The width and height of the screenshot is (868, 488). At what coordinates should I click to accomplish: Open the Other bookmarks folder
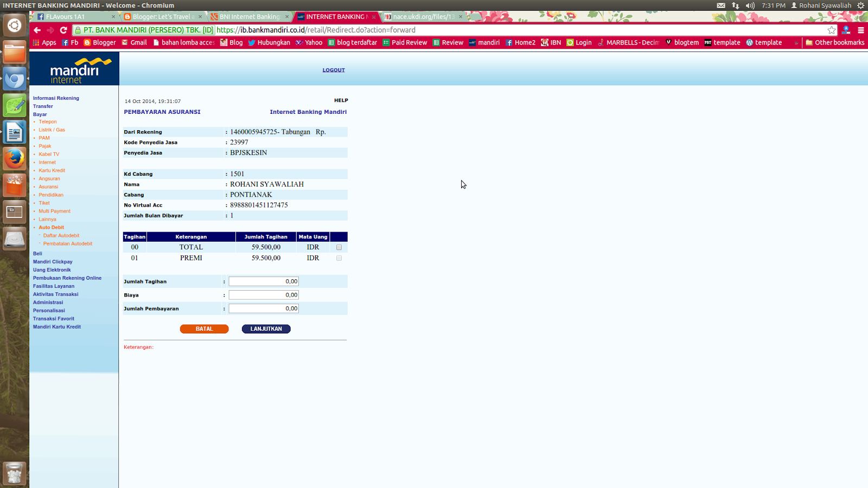[x=835, y=42]
